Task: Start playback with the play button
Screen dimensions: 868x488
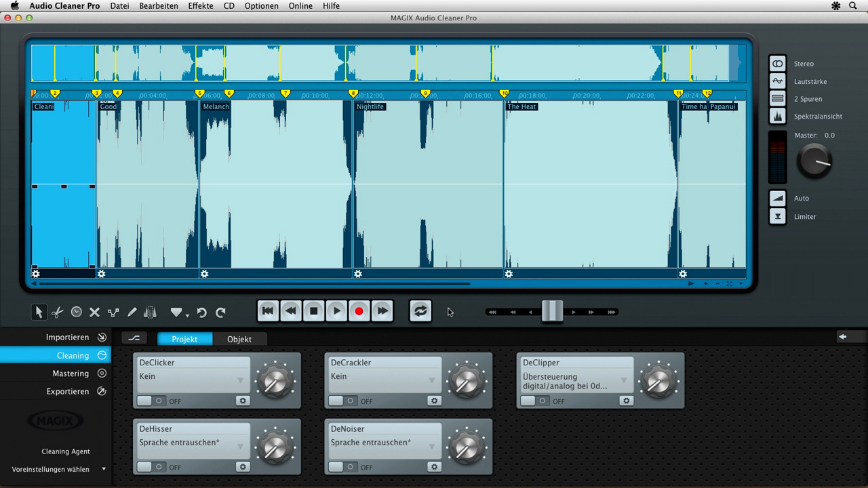Action: (x=336, y=311)
